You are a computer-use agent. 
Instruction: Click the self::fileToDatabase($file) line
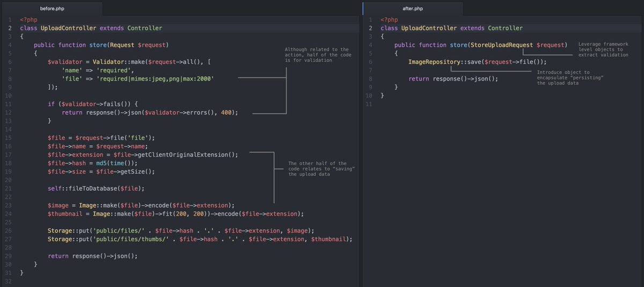[x=96, y=188]
